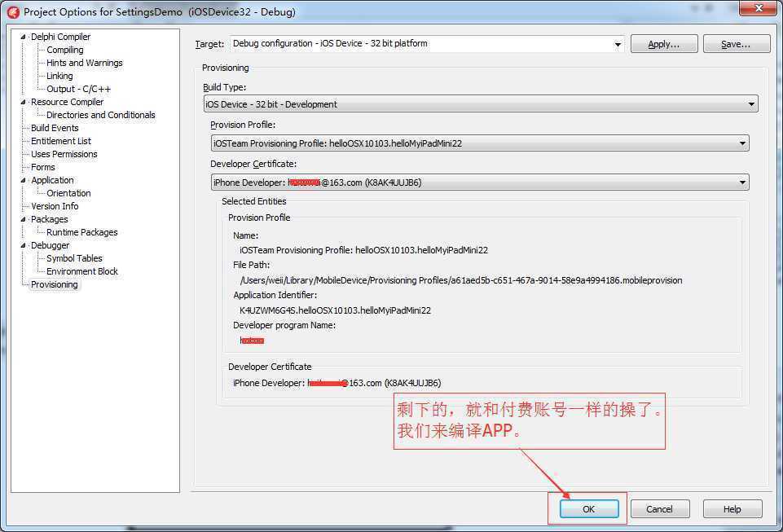
Task: Select Compiling options page
Action: pos(65,50)
